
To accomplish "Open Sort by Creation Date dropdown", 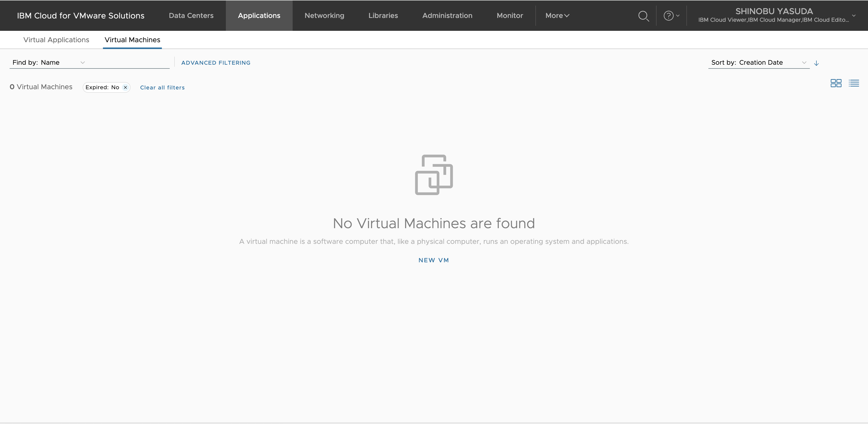I will pyautogui.click(x=758, y=63).
